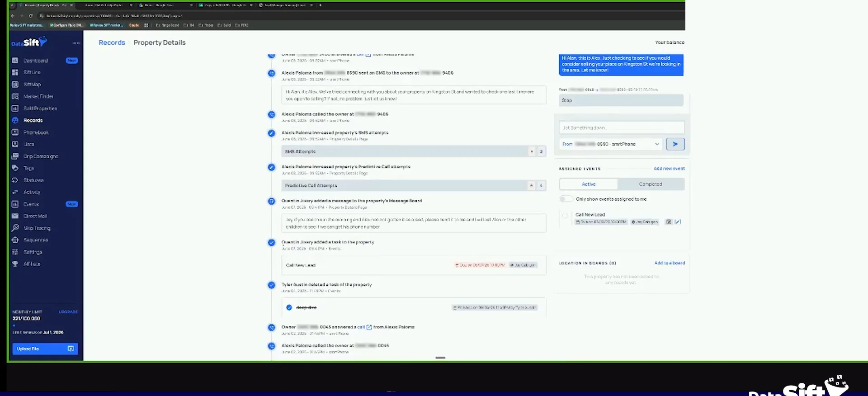Viewport: 868px width, 396px height.
Task: Send the message with arrow button
Action: [675, 144]
